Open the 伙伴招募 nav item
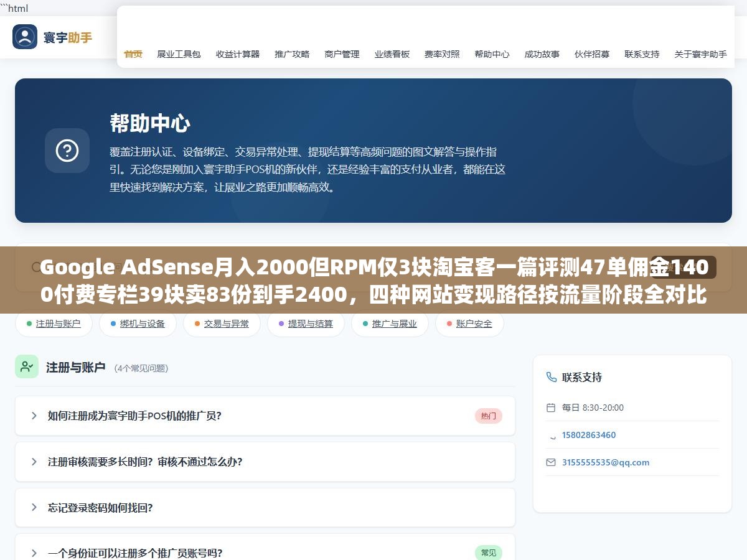 (592, 54)
